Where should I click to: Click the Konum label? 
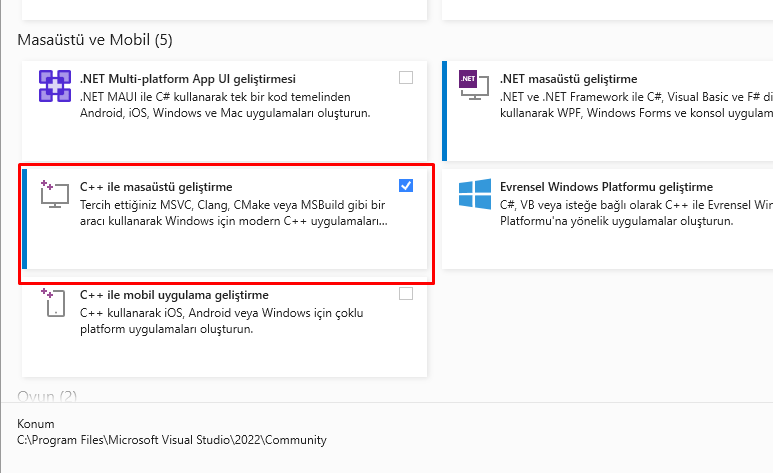pyautogui.click(x=35, y=424)
